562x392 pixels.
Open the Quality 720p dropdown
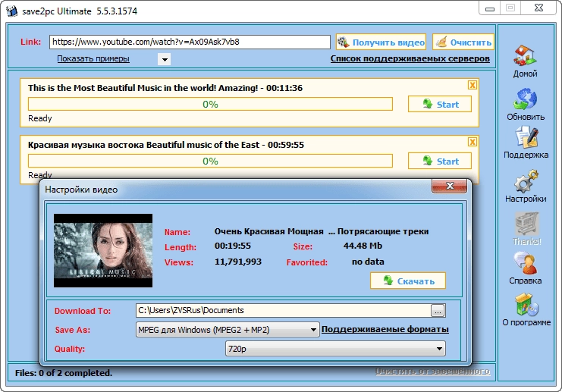pos(335,349)
